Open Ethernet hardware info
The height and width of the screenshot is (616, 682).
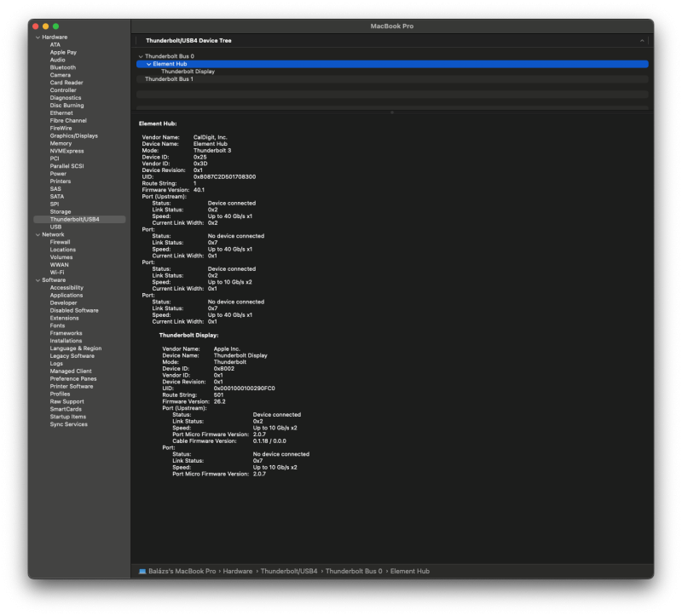pyautogui.click(x=61, y=113)
